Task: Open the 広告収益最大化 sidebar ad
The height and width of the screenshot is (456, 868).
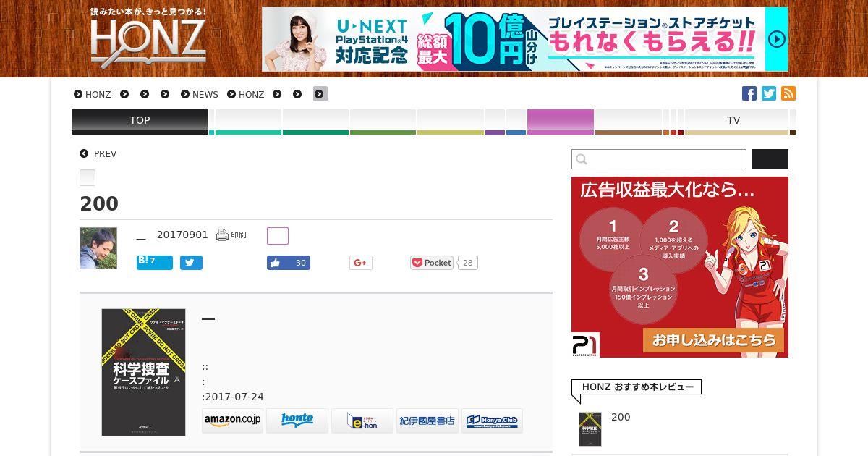Action: pos(680,267)
